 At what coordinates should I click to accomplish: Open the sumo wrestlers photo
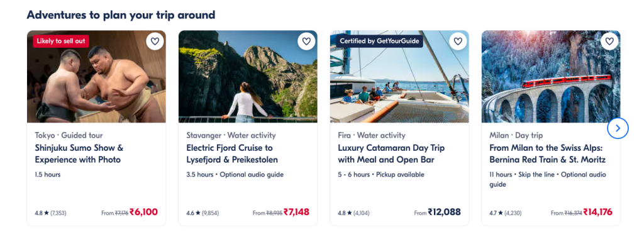pyautogui.click(x=96, y=77)
